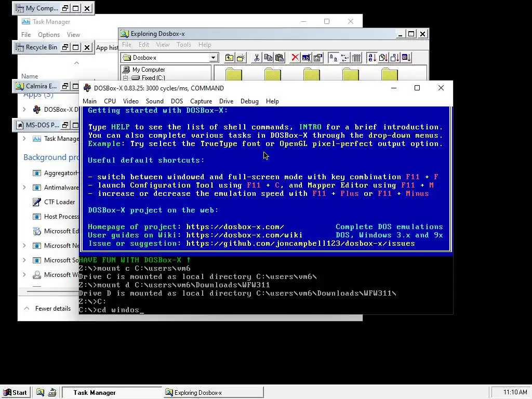Sort Exploring files by size

[x=395, y=58]
